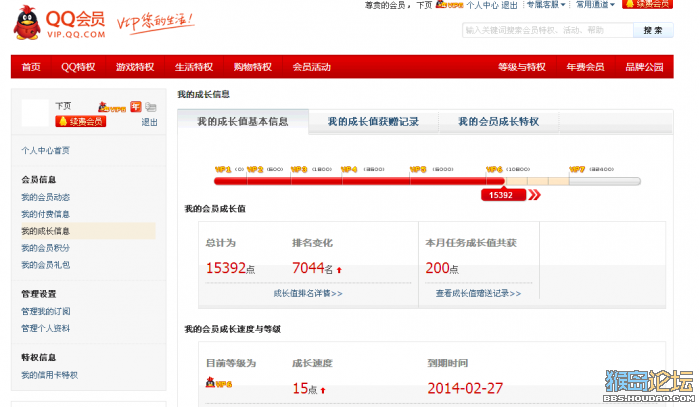Click the QQ penguin logo
The height and width of the screenshot is (407, 700).
click(27, 23)
